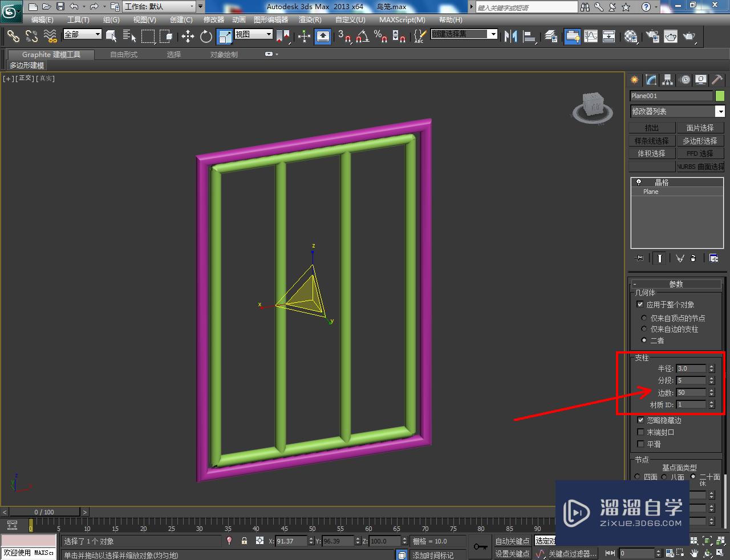730x560 pixels.
Task: Toggle the 晶格 modifier lightbulb visibility
Action: click(639, 182)
